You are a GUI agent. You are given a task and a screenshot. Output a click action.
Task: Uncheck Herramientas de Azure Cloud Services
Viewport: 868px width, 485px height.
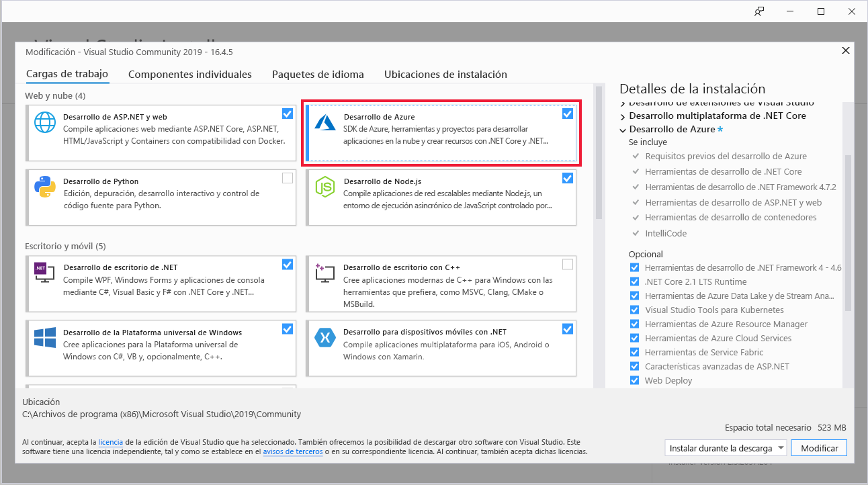pyautogui.click(x=634, y=338)
